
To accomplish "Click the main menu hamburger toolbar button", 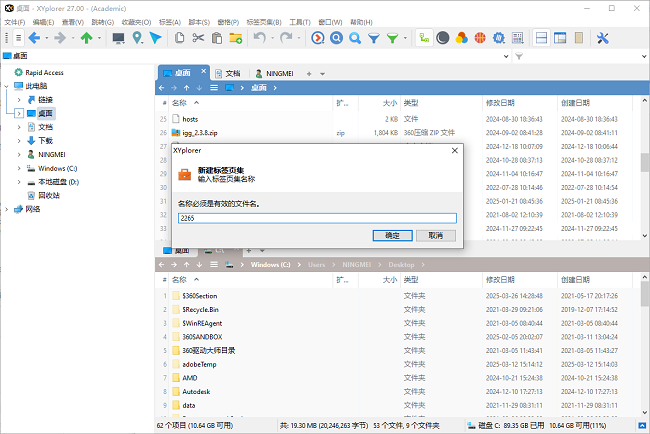I will (x=18, y=38).
